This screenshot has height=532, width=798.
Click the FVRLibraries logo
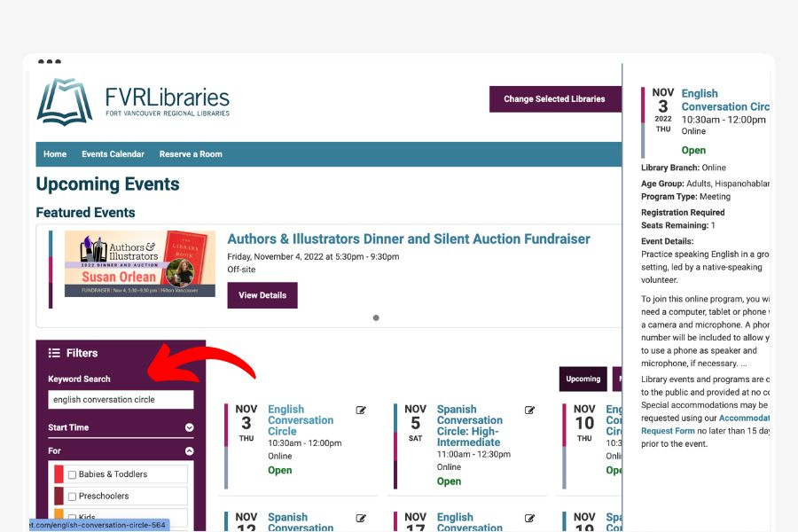point(133,101)
